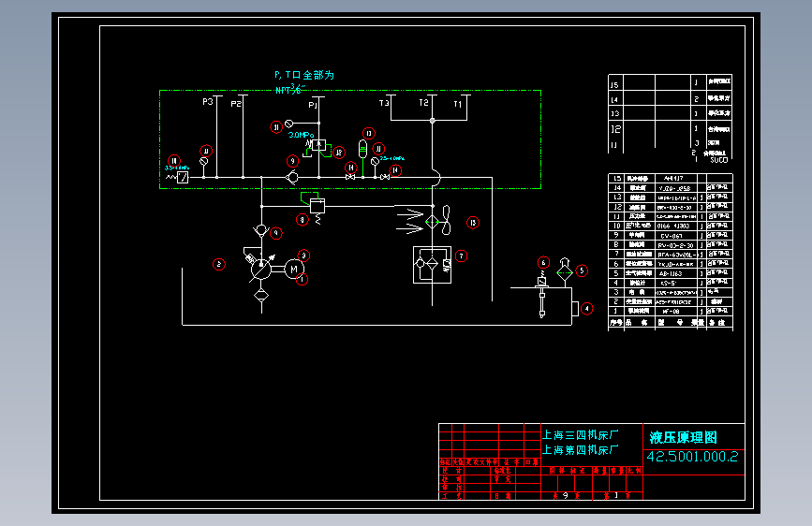Select balloon 2 left of the pump
This screenshot has width=812, height=526.
click(219, 265)
